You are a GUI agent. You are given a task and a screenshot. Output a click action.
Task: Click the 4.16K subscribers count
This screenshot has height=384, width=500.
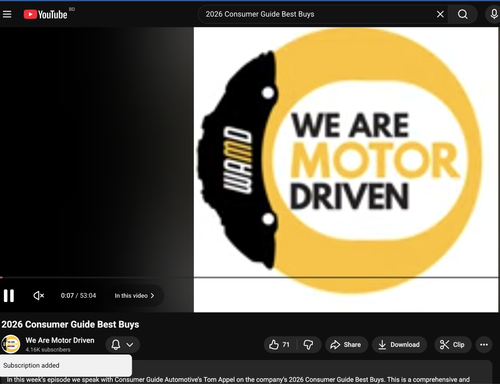pos(48,350)
